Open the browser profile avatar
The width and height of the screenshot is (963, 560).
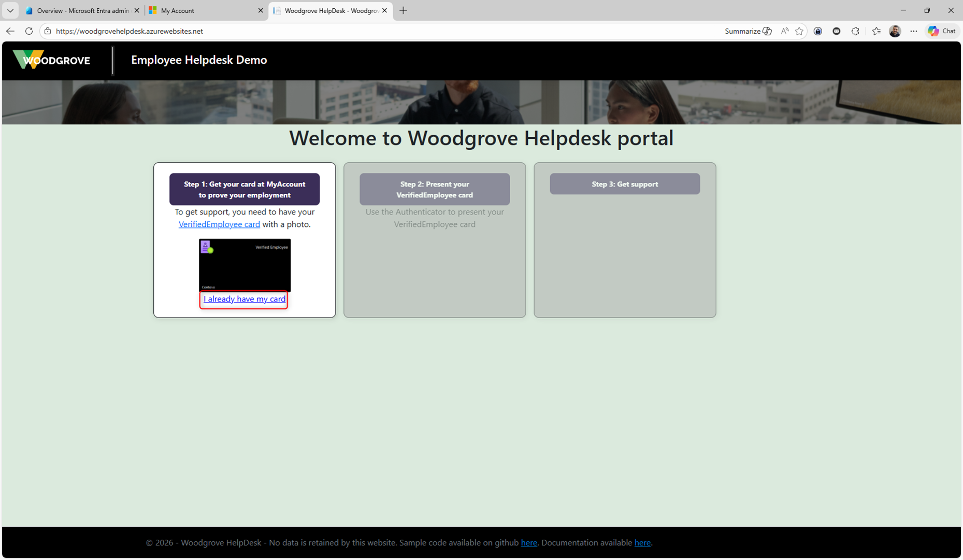tap(895, 31)
